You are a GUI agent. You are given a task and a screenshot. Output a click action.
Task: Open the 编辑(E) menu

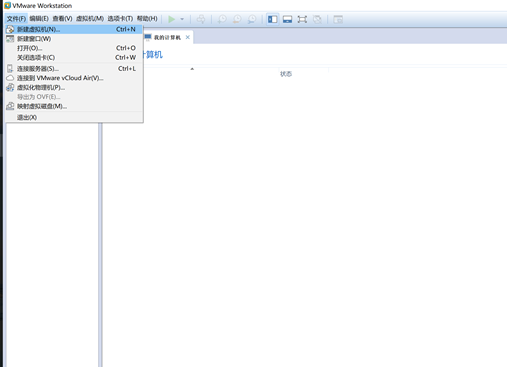tap(39, 19)
